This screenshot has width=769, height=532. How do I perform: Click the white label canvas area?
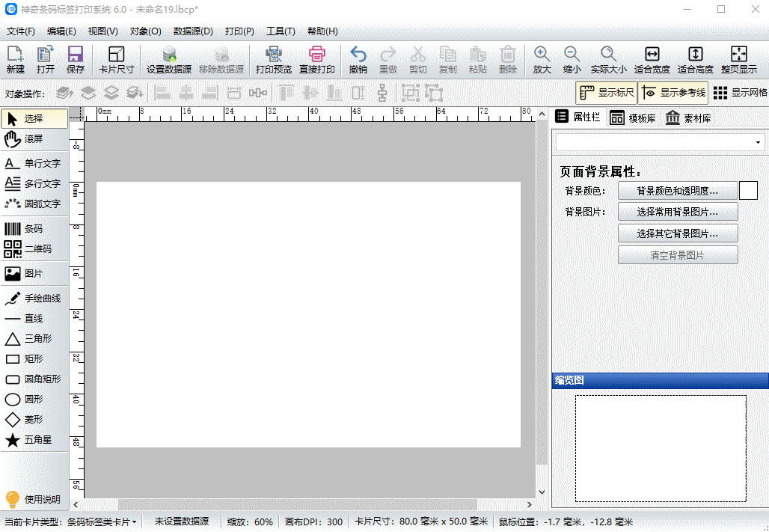click(x=308, y=314)
